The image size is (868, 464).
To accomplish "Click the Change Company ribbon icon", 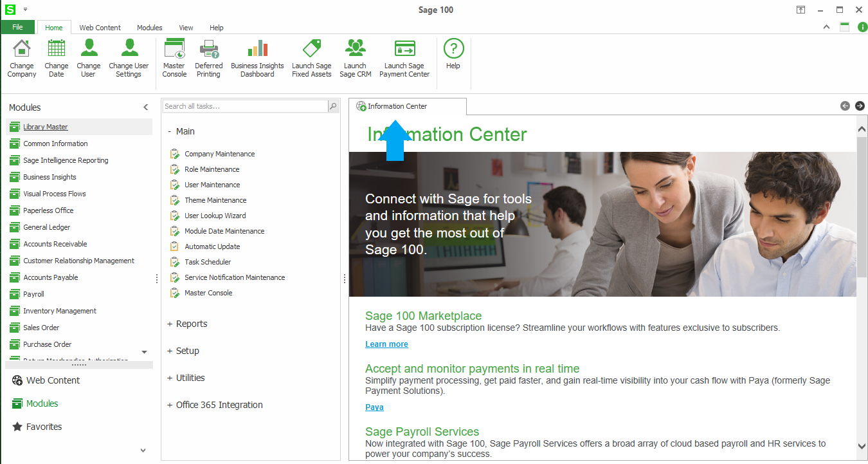I will click(x=22, y=59).
